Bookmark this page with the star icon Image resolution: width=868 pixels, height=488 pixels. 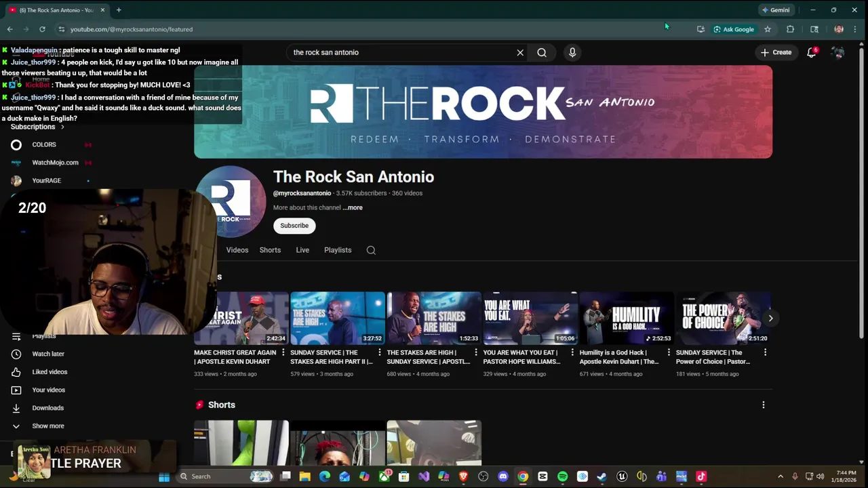(x=768, y=29)
